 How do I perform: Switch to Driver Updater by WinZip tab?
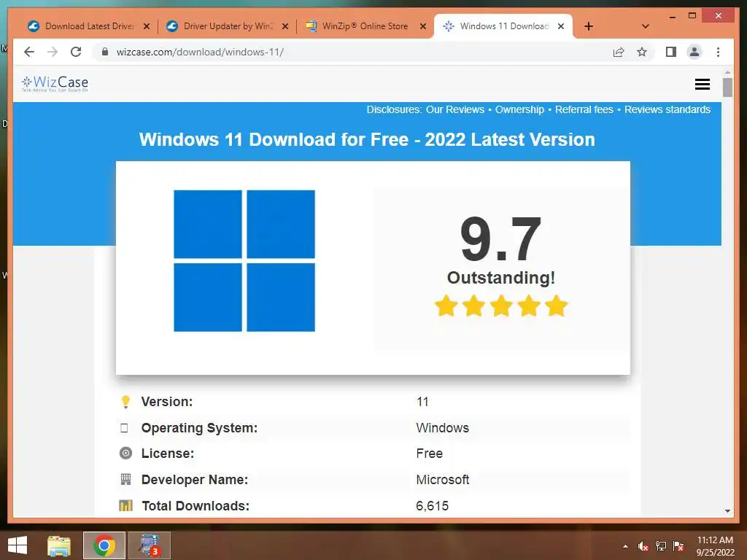click(x=228, y=26)
